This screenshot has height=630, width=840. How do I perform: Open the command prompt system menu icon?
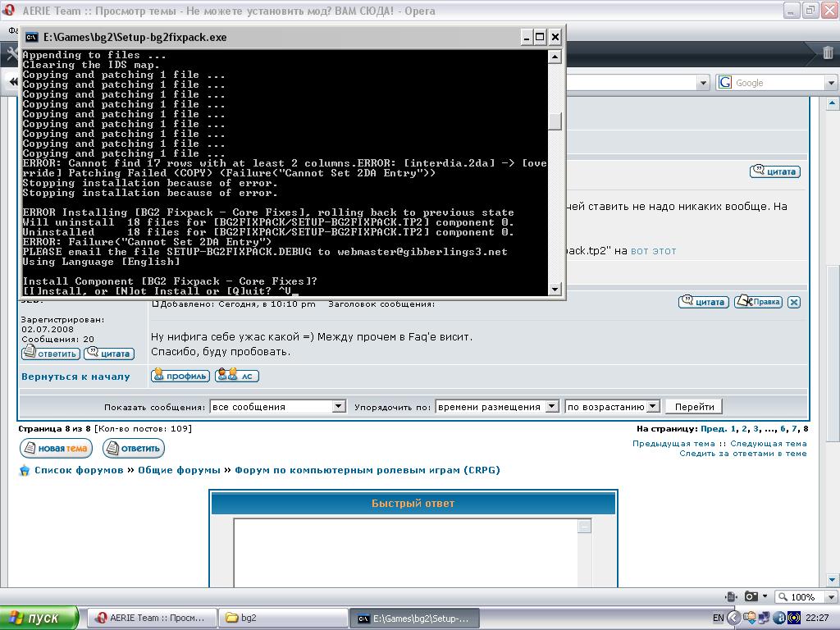31,37
